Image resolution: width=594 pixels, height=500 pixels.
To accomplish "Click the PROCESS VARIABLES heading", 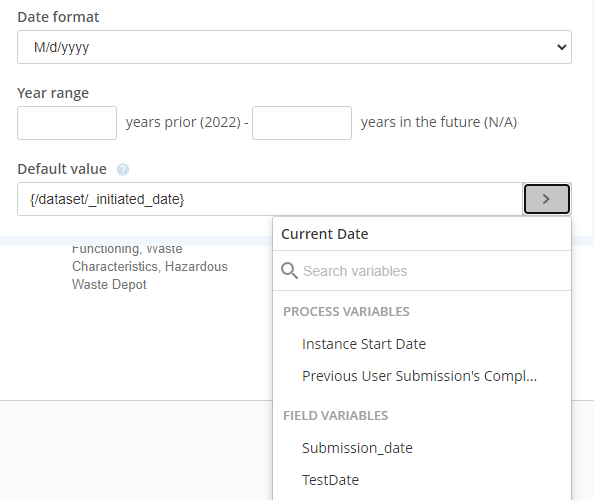I will point(346,311).
